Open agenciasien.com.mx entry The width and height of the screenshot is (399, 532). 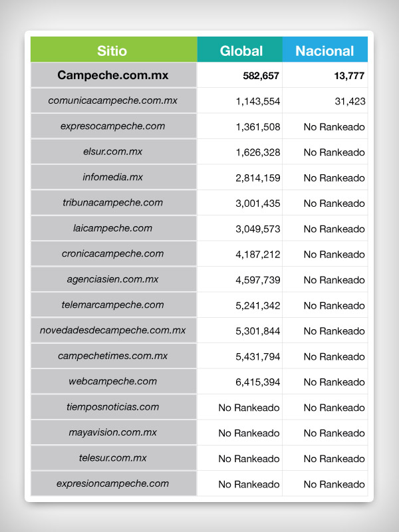pos(112,279)
